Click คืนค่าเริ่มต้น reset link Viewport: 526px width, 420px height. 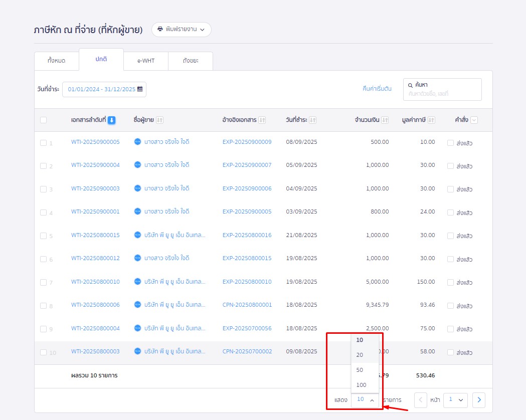tap(377, 89)
